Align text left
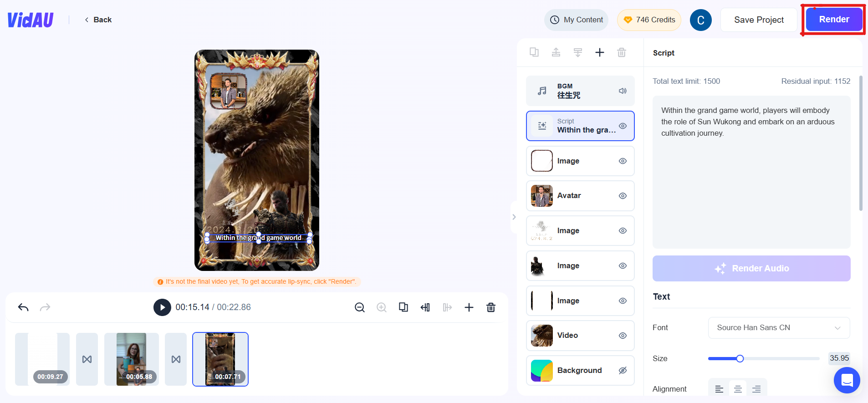Image resolution: width=868 pixels, height=403 pixels. click(719, 389)
